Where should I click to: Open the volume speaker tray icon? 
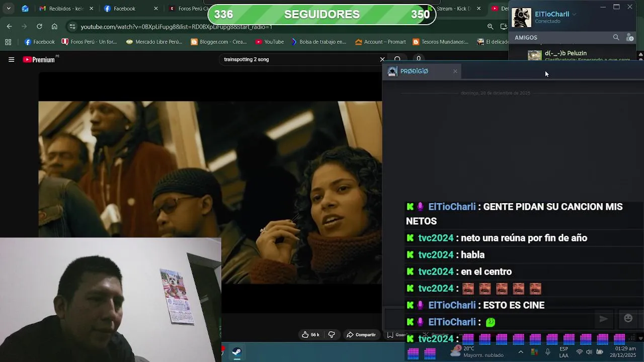589,351
